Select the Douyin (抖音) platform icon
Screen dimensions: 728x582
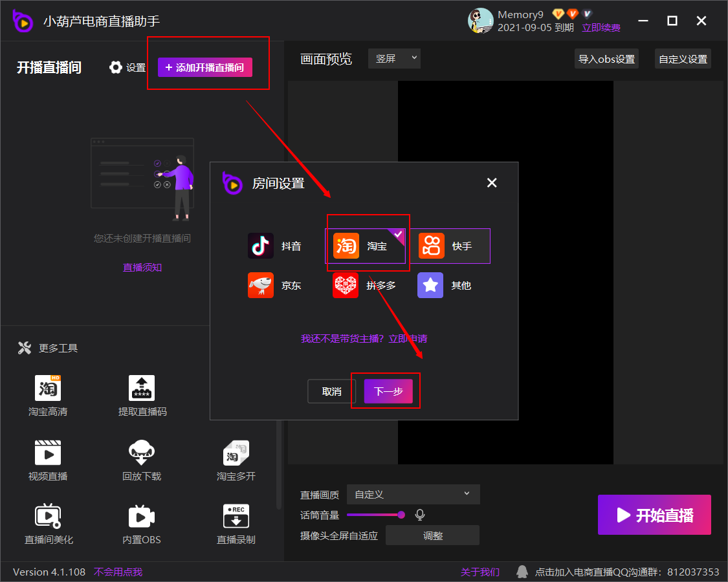tap(261, 246)
